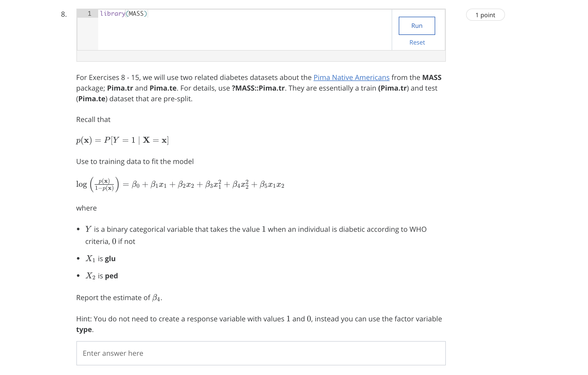Click the X1 is glu bullet item
The image size is (588, 375).
pos(100,258)
